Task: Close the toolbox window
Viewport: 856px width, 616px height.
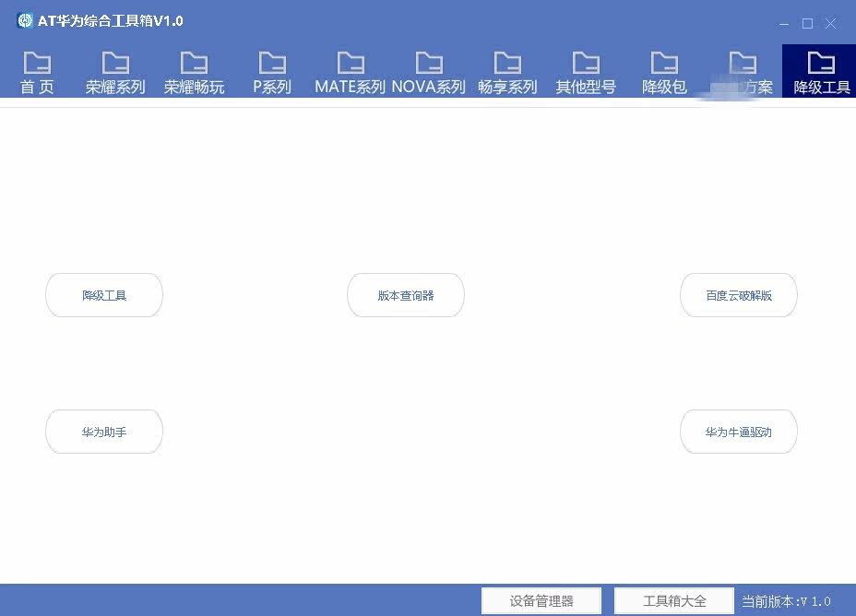Action: point(830,23)
